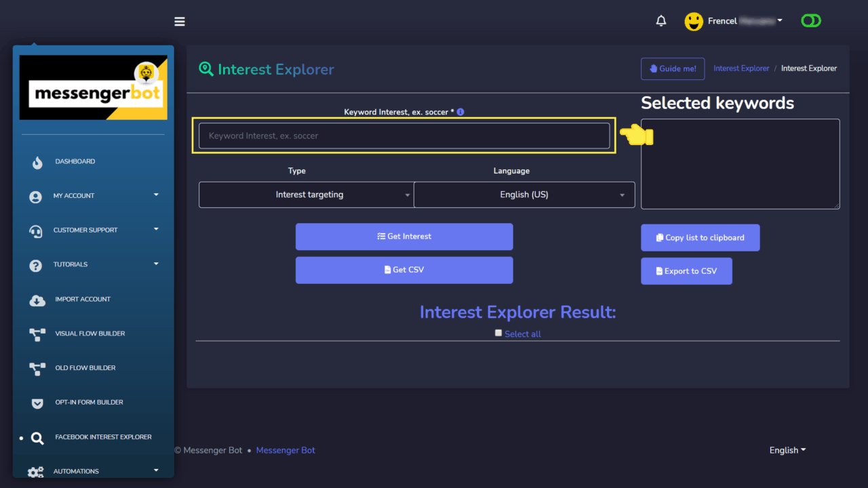Open the keyword info tooltip icon
Viewport: 868px width, 488px height.
coord(460,111)
